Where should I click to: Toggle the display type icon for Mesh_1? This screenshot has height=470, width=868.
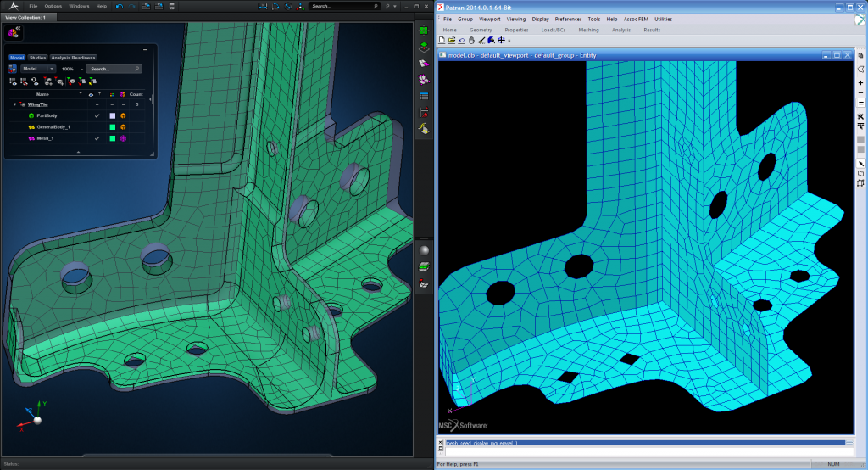(x=123, y=138)
